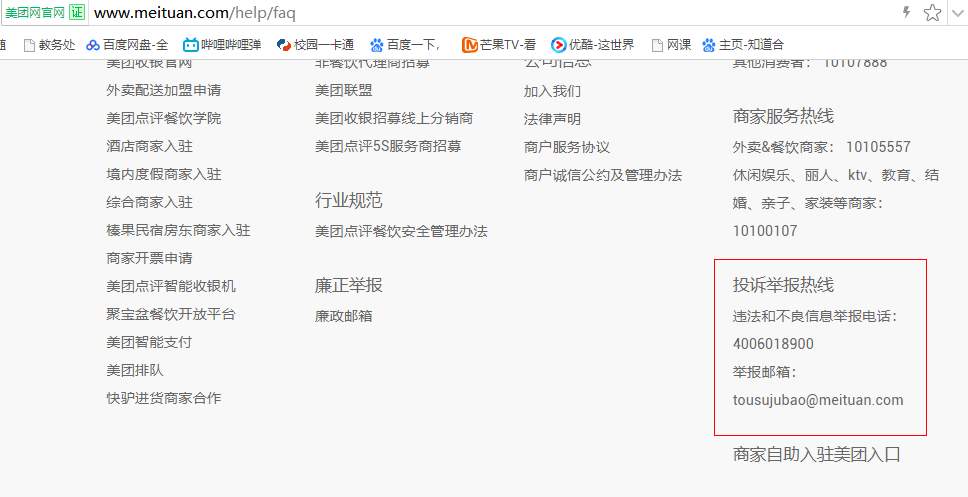Click the 举报邮箱 label

click(x=765, y=372)
